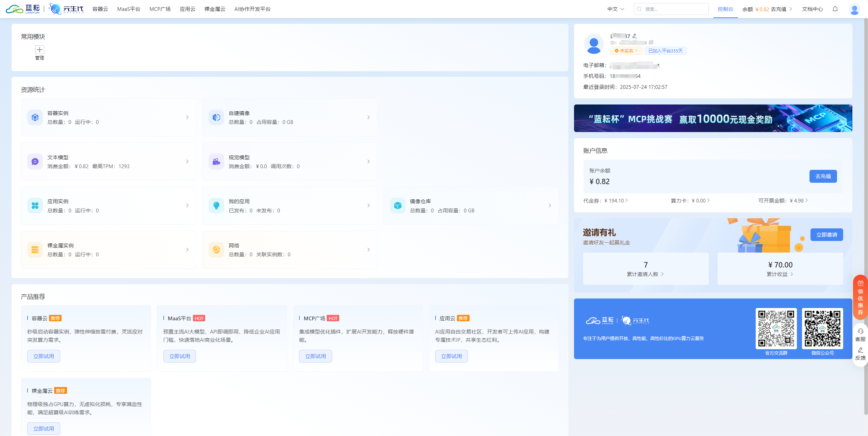The height and width of the screenshot is (436, 868).
Task: Open the user avatar in the top bar
Action: pyautogui.click(x=854, y=9)
